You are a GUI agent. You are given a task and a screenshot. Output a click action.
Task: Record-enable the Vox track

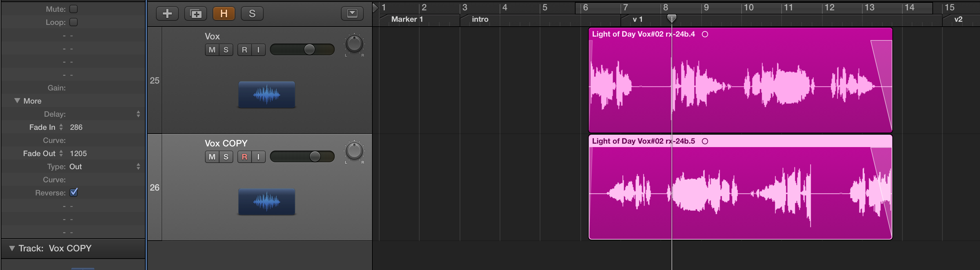point(245,50)
